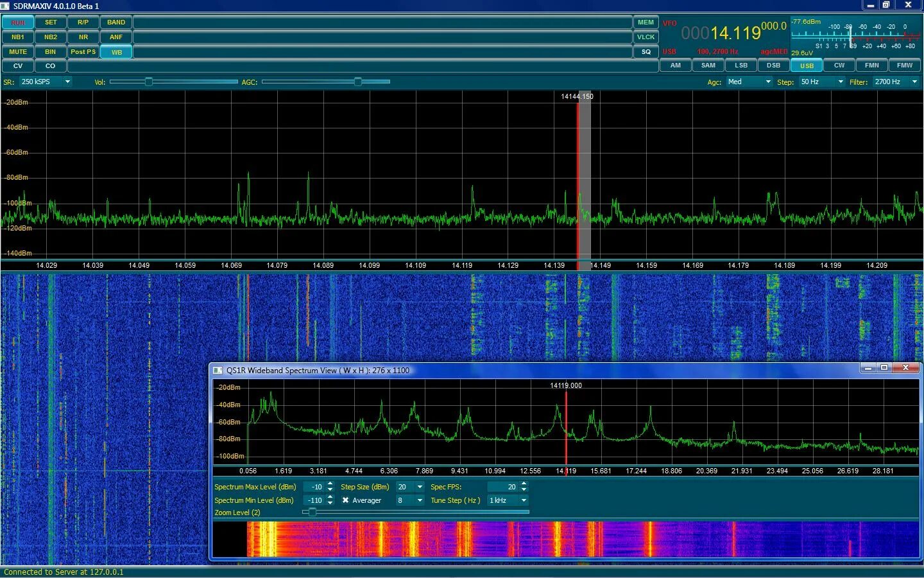Minimize the QS1R Wideband Spectrum View window
Image resolution: width=924 pixels, height=578 pixels.
[868, 368]
